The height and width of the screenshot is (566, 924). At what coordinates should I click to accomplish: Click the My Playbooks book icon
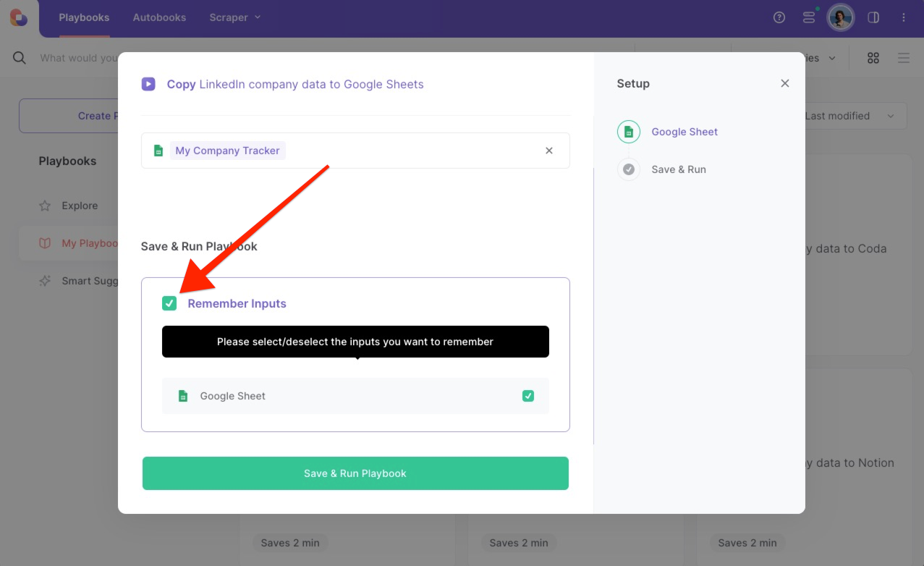[x=45, y=243]
